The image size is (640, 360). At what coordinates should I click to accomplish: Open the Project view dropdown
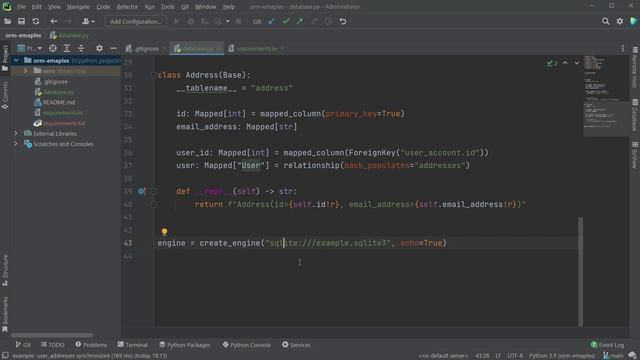pos(30,48)
